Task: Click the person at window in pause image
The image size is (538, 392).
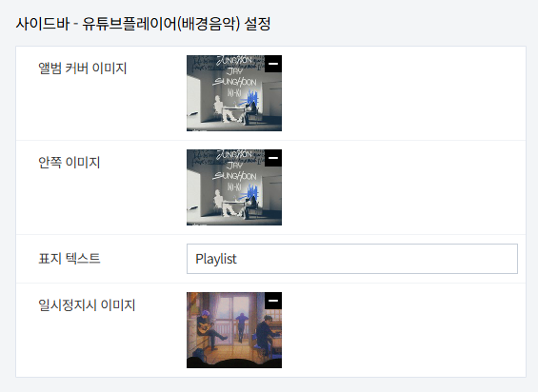Action: 242,326
